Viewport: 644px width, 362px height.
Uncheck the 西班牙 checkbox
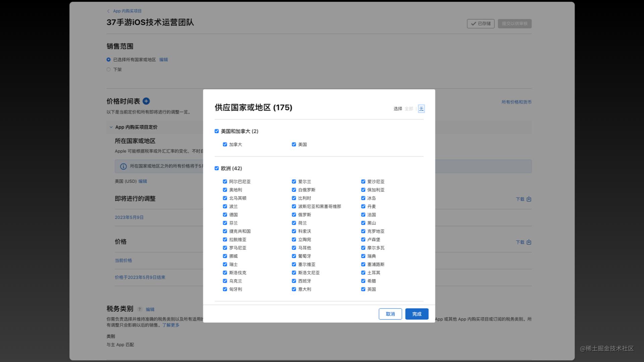(294, 281)
